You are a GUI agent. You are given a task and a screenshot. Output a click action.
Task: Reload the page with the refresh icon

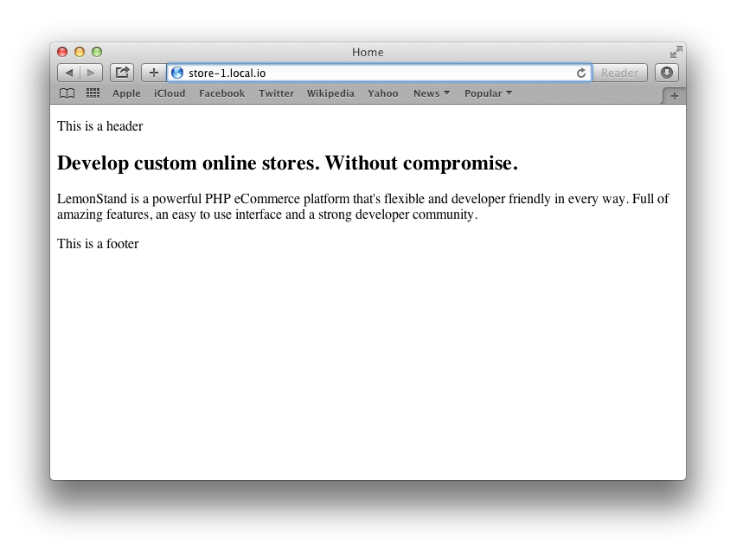point(581,73)
